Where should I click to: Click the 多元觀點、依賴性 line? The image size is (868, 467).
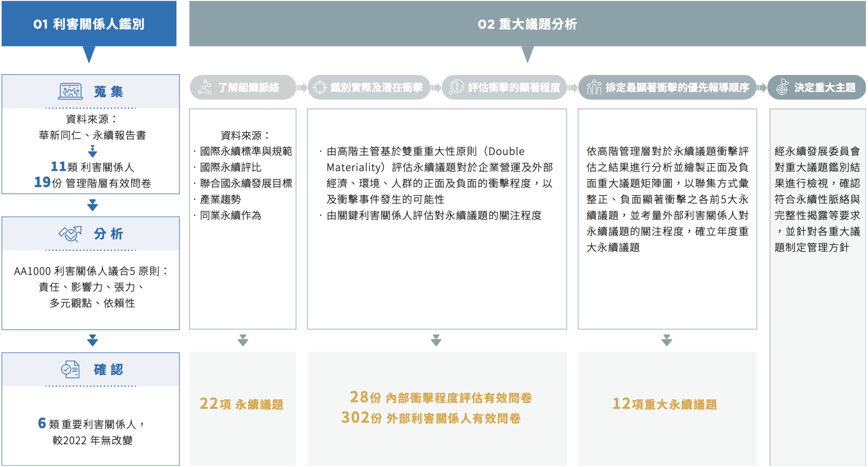click(x=92, y=303)
